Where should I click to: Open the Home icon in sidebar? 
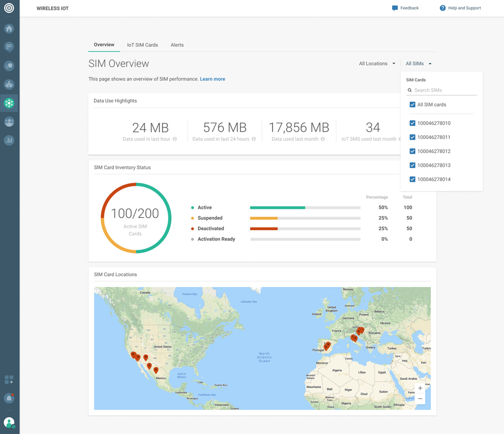(x=9, y=29)
